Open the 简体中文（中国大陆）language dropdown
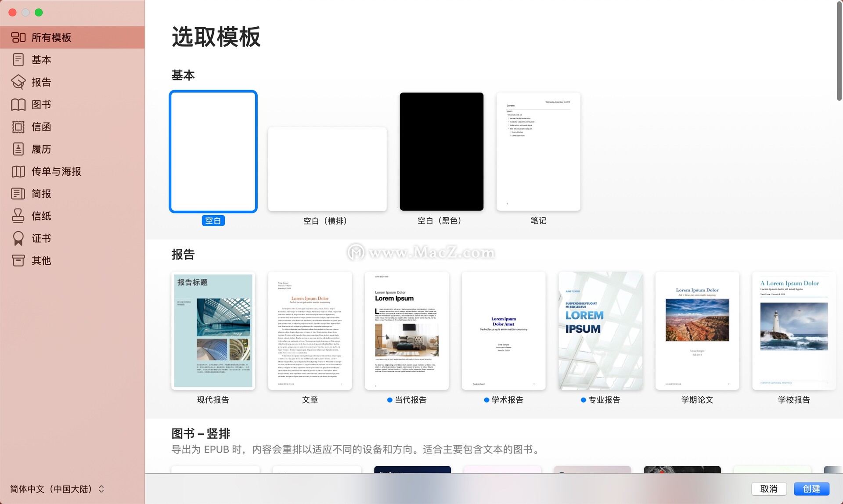The image size is (843, 504). (x=57, y=489)
